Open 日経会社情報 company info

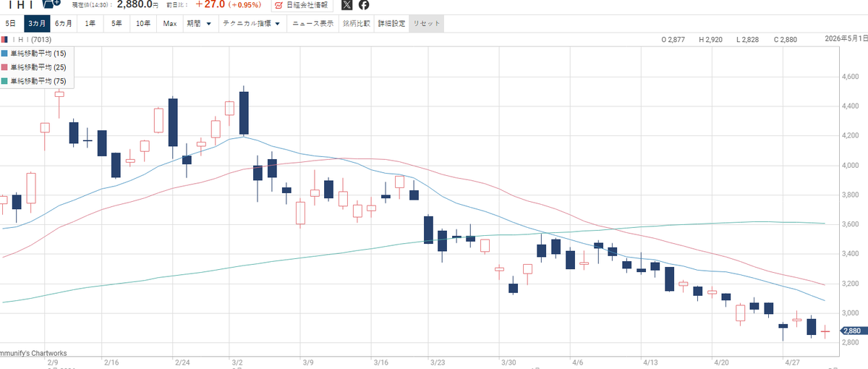(x=302, y=5)
